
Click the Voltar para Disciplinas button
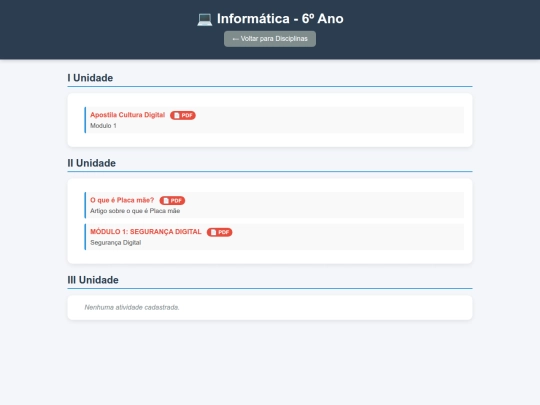click(x=270, y=39)
